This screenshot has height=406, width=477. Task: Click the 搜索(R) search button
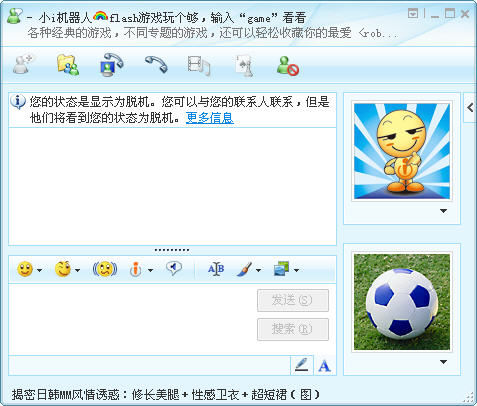tap(293, 329)
